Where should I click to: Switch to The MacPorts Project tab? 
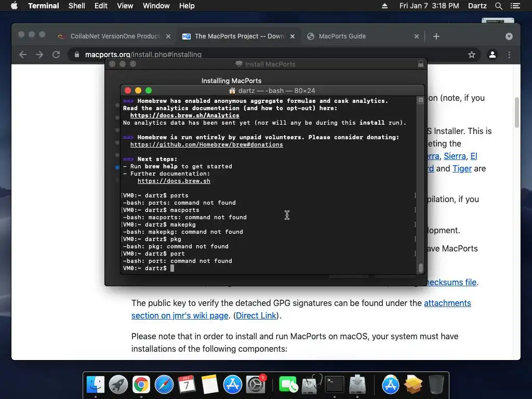[x=237, y=36]
